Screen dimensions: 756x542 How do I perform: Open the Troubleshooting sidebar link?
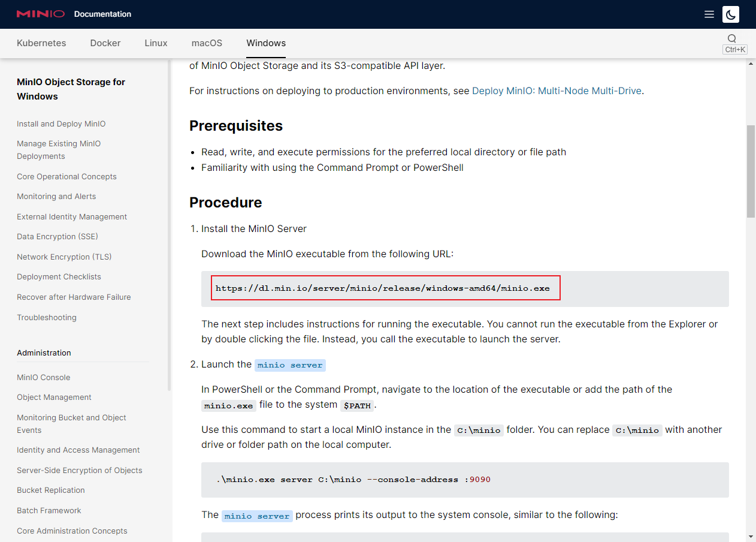coord(47,318)
